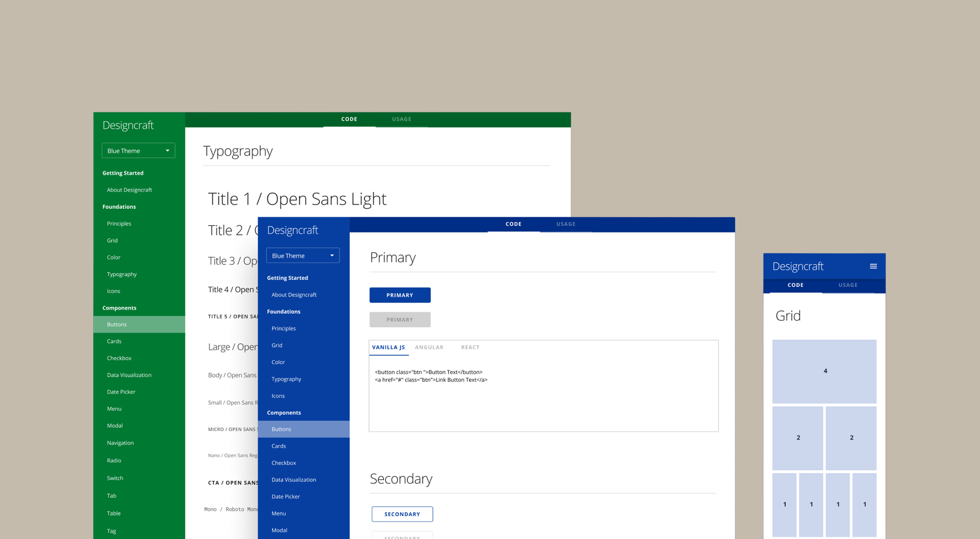
Task: Open Grid in the blue sidebar
Action: point(277,345)
